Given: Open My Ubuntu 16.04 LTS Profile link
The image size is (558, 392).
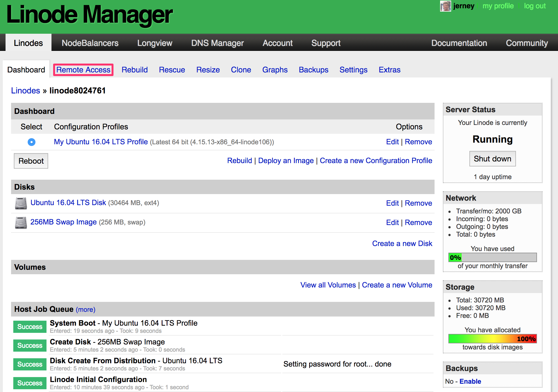Looking at the screenshot, I should (x=101, y=142).
